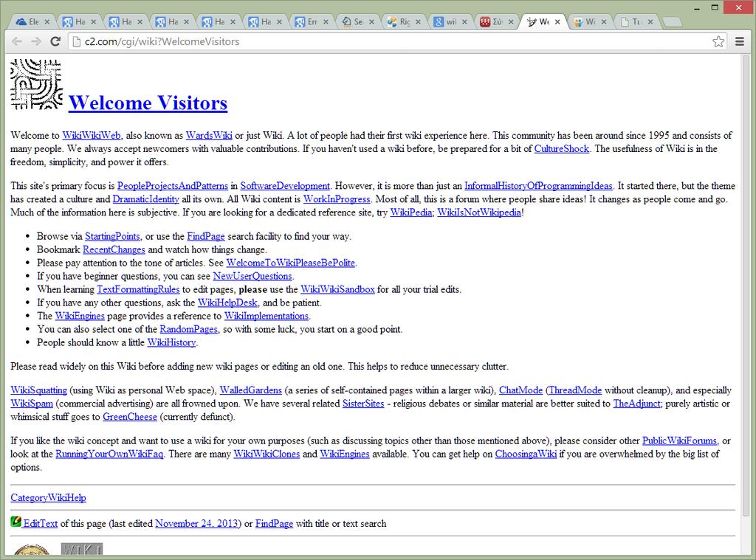This screenshot has height=560, width=756.
Task: Open the SisterSites link
Action: (x=363, y=404)
